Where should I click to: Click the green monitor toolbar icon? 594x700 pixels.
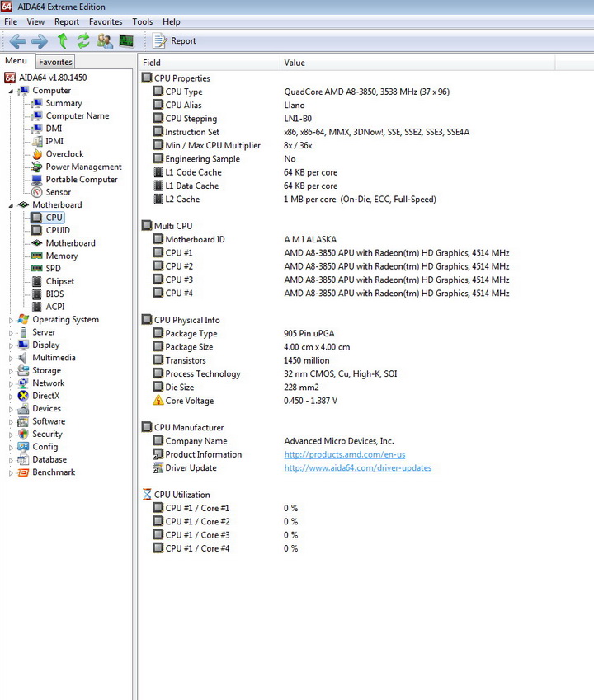click(x=127, y=41)
